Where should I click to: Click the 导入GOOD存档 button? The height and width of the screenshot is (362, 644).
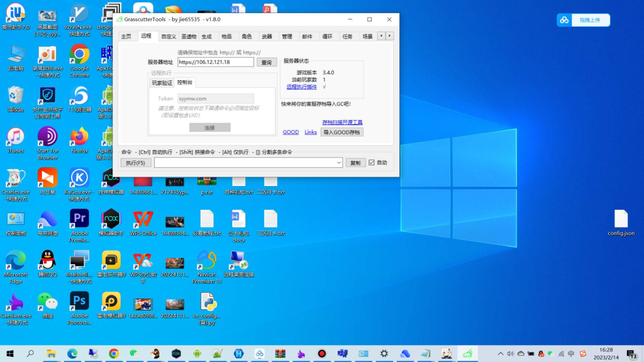click(341, 133)
